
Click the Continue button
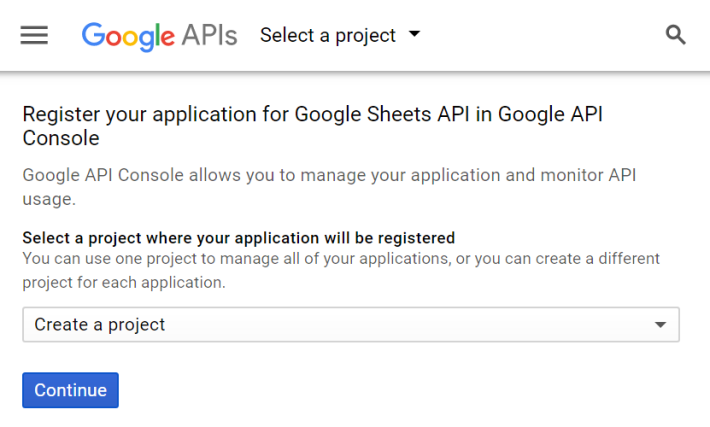click(70, 390)
